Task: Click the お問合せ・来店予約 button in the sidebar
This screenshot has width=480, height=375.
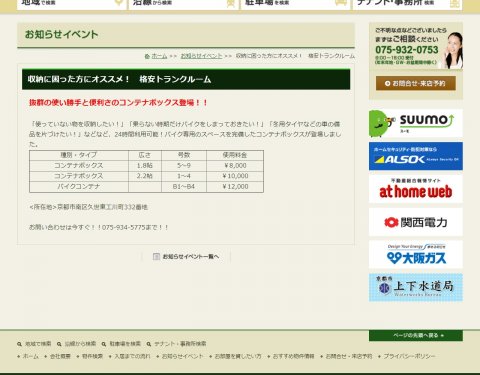Action: [x=416, y=83]
